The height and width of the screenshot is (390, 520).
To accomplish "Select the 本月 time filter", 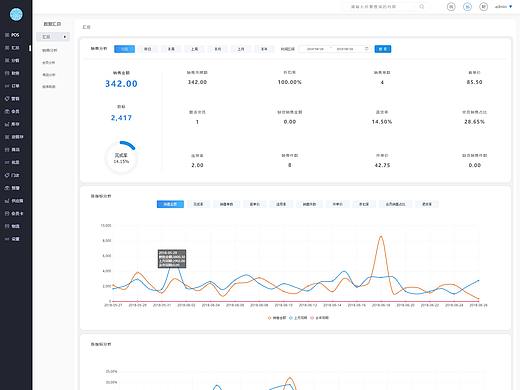I will tap(218, 49).
